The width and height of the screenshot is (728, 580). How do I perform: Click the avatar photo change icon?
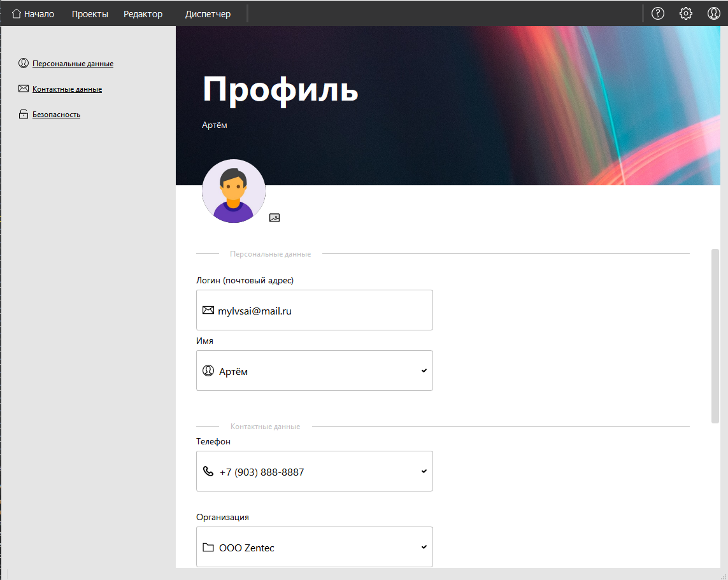(275, 217)
